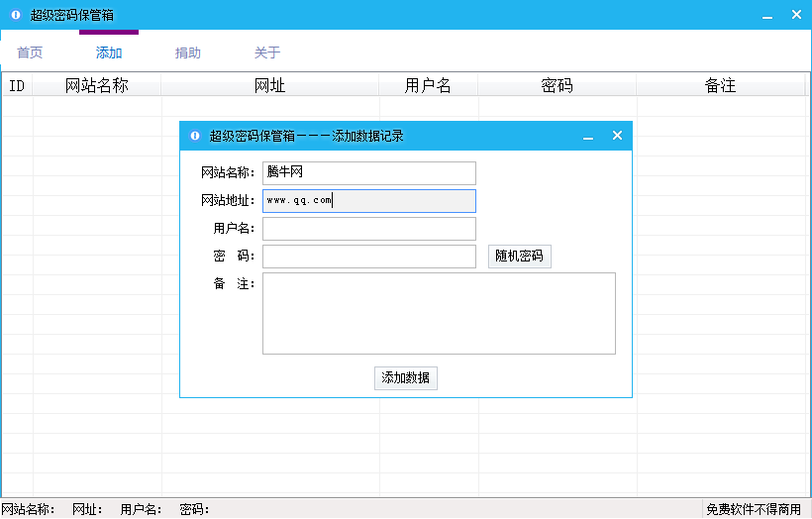Go to the 捐助 tab
This screenshot has width=812, height=519.
(188, 52)
